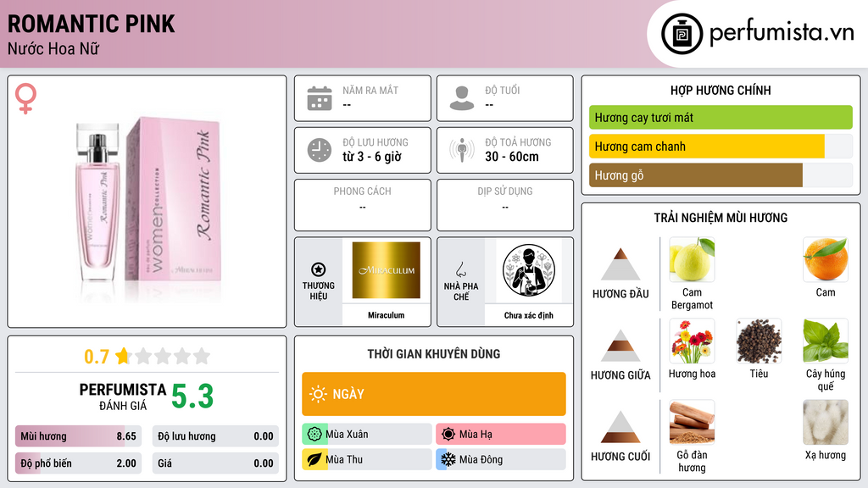Click the Xạ hương note label

[826, 455]
